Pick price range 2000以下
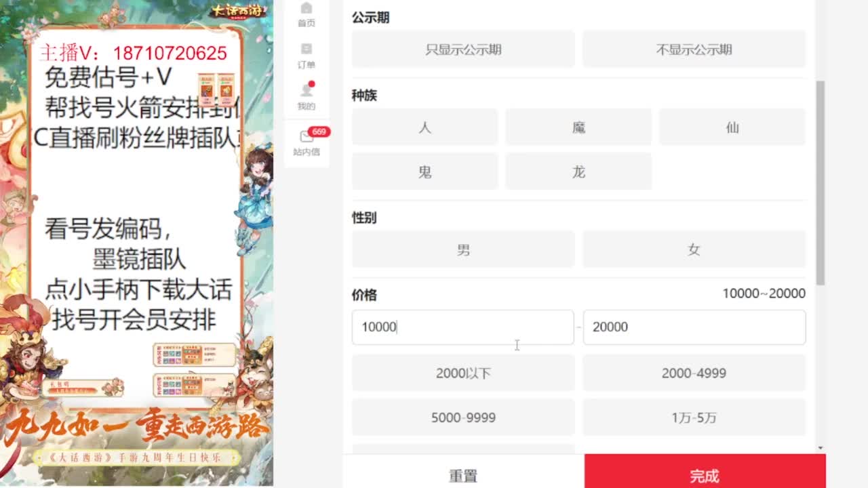The height and width of the screenshot is (488, 868). point(463,373)
